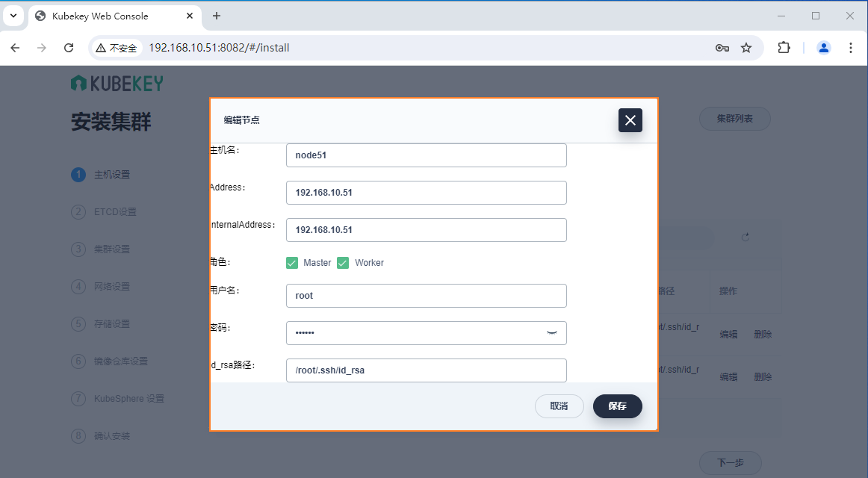Open a new browser tab with plus
868x478 pixels.
[217, 16]
